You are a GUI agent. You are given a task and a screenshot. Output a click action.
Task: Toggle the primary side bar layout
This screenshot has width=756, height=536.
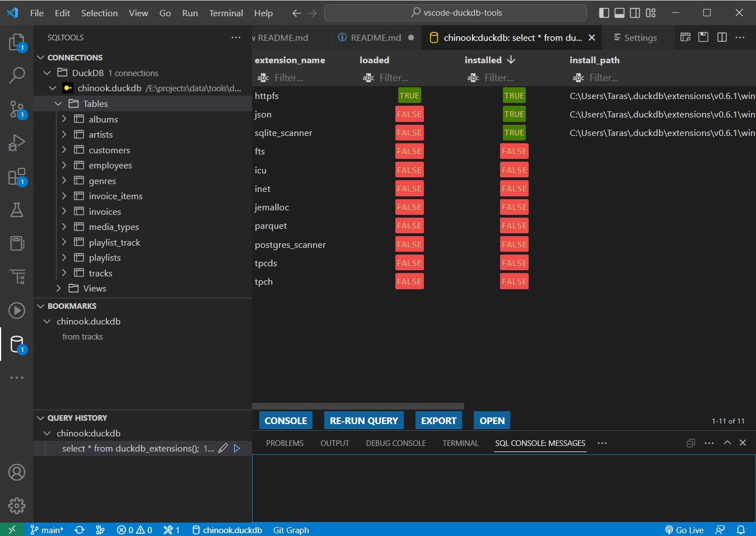point(604,13)
